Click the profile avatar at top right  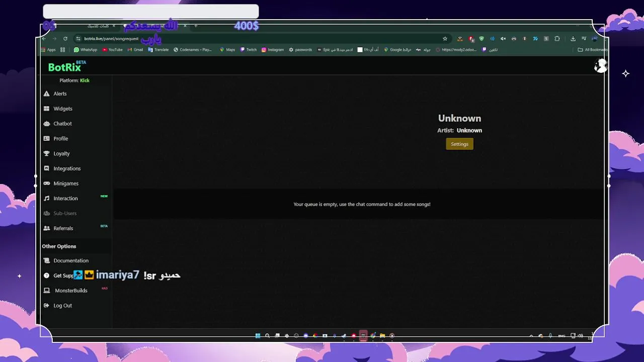[600, 66]
